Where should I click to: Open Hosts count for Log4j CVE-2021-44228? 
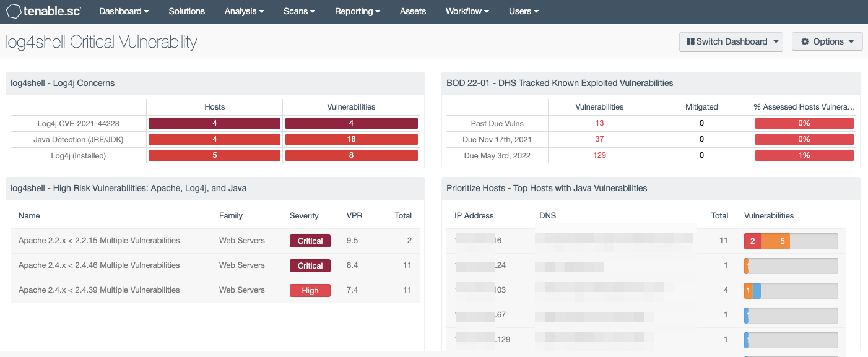click(x=215, y=123)
